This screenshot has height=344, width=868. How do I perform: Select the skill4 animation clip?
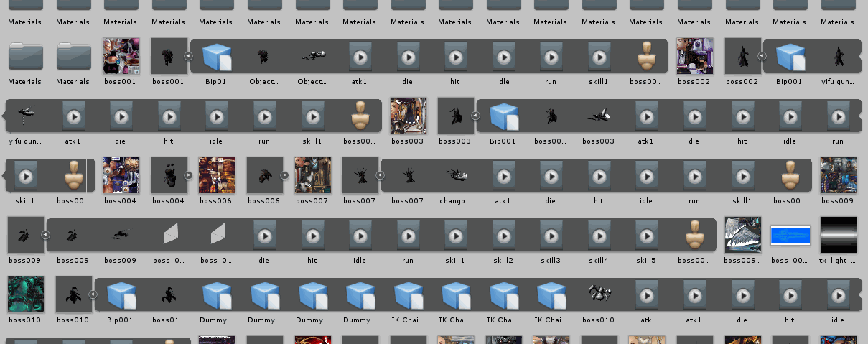(x=598, y=235)
